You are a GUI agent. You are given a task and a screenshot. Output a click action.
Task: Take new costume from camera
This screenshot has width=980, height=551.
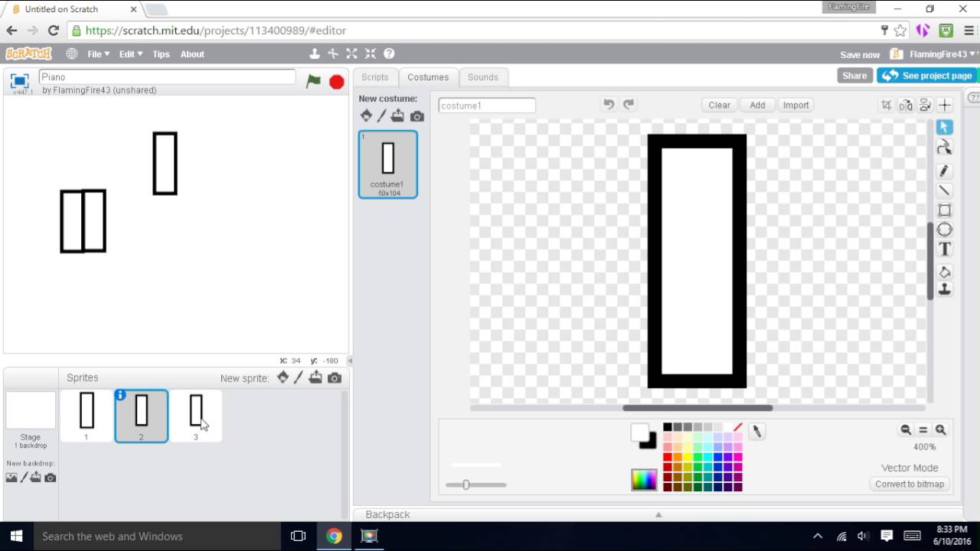tap(416, 116)
